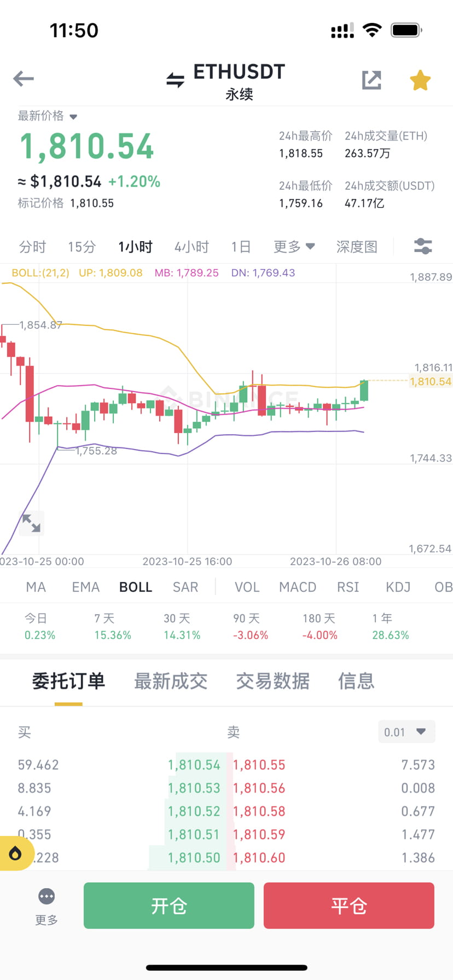
Task: Open the 更多 menu with dots icon
Action: [x=47, y=907]
